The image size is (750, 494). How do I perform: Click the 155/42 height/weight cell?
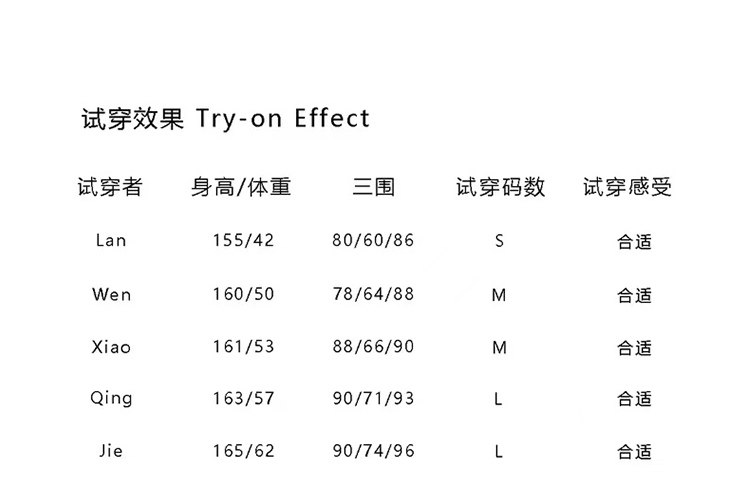[x=243, y=241]
